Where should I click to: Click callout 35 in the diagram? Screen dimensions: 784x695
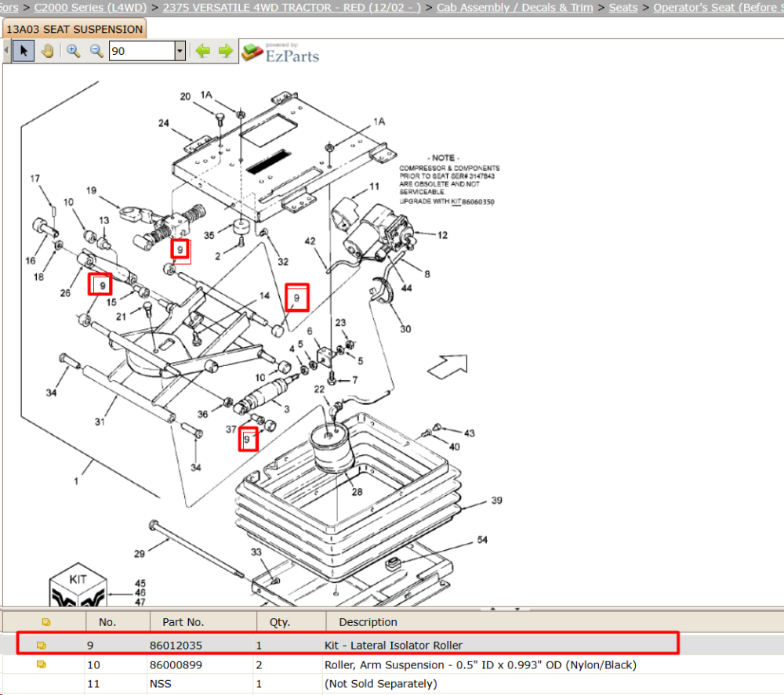click(x=209, y=235)
